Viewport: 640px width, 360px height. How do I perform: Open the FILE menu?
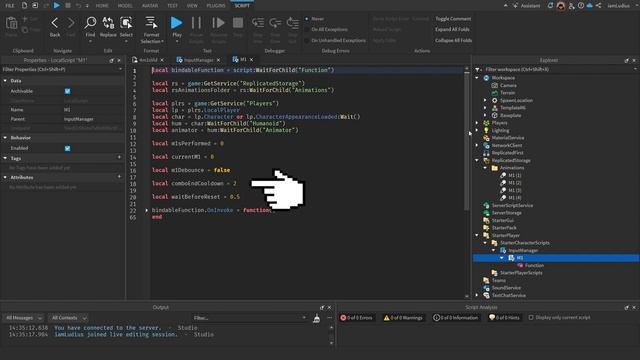[10, 6]
